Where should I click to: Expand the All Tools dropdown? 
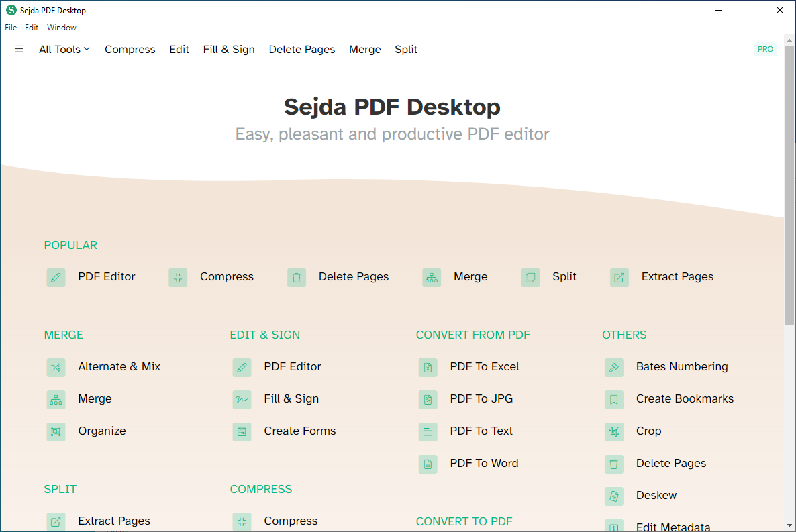64,49
